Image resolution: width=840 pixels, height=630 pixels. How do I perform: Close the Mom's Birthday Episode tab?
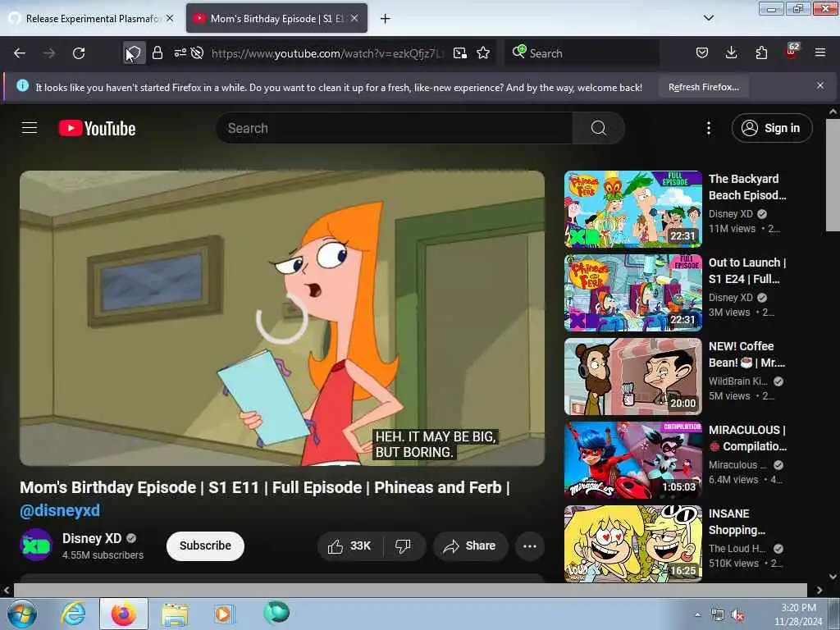click(354, 18)
